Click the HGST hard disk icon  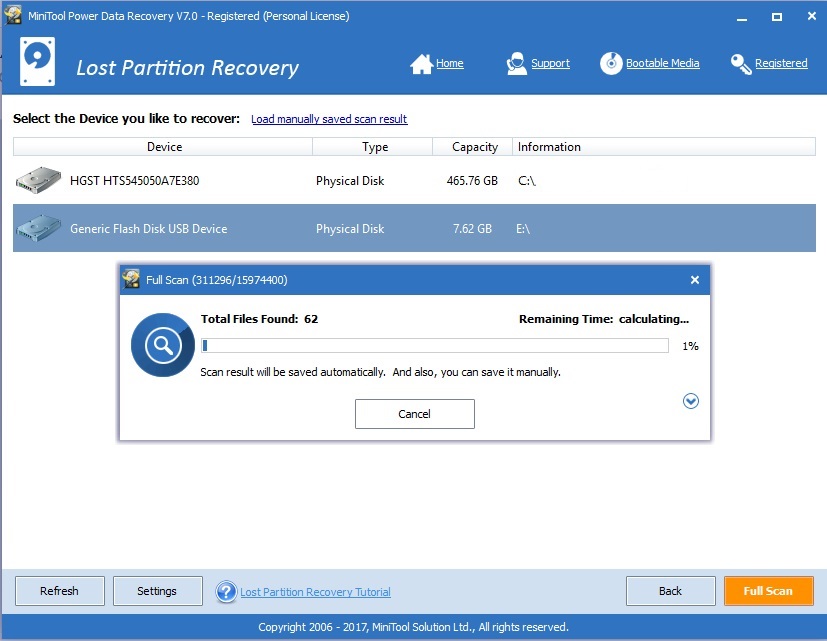click(37, 180)
